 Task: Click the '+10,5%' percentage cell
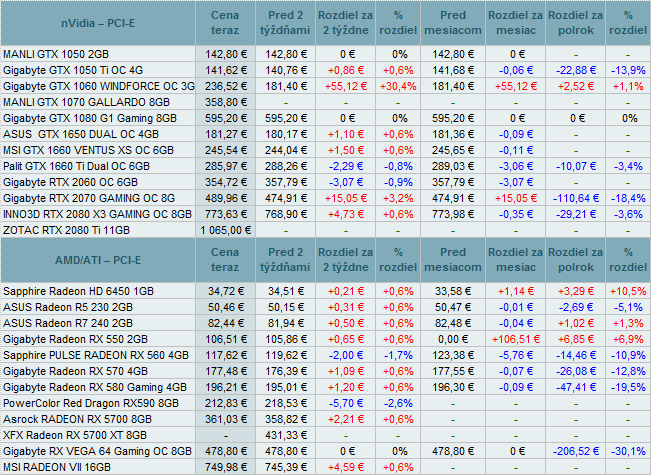pos(628,291)
